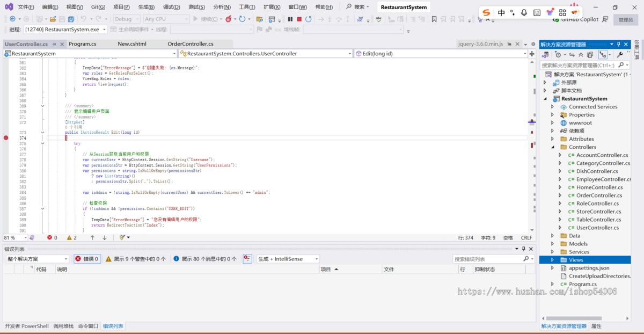Open the Debug configuration dropdown
The height and width of the screenshot is (334, 644).
click(x=127, y=18)
